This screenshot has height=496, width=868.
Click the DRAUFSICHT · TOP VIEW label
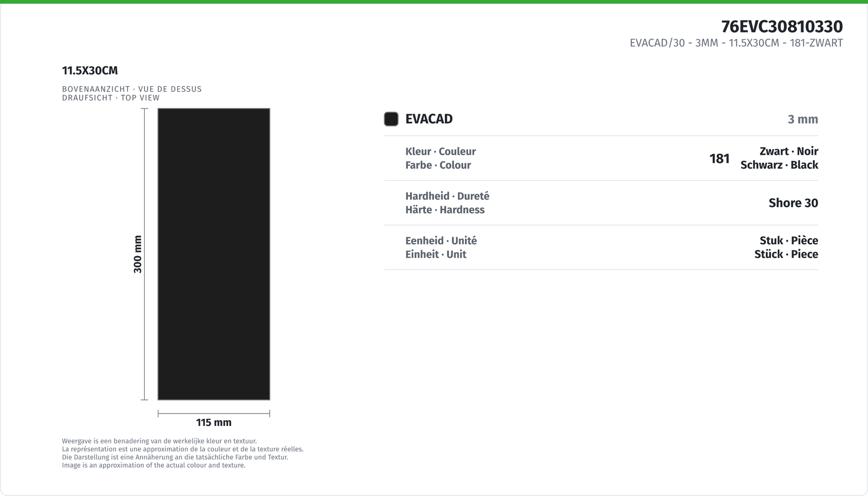point(111,98)
